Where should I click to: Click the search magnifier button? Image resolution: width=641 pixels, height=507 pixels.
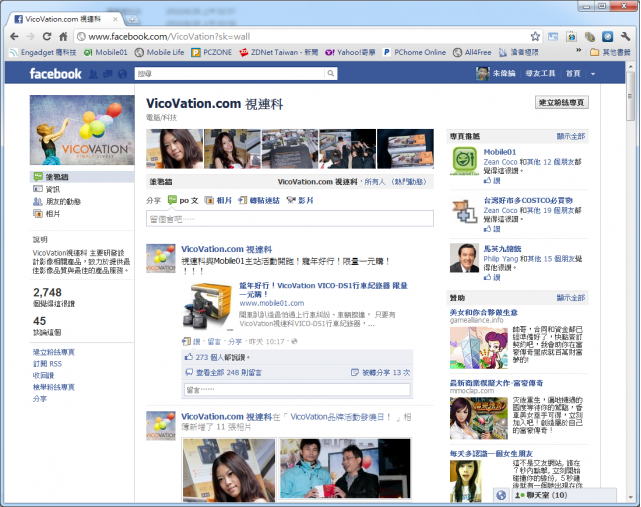331,74
